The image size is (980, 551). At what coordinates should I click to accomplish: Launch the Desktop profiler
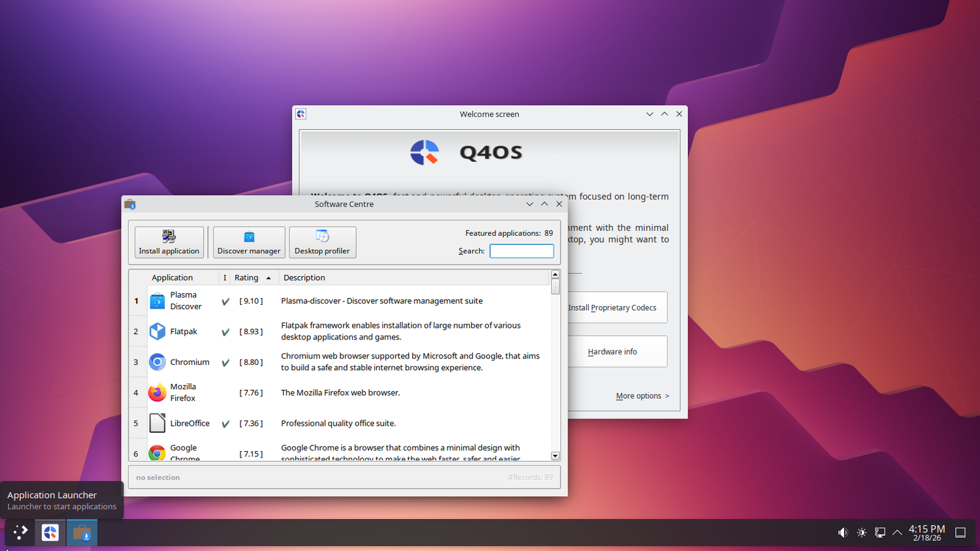pyautogui.click(x=322, y=242)
